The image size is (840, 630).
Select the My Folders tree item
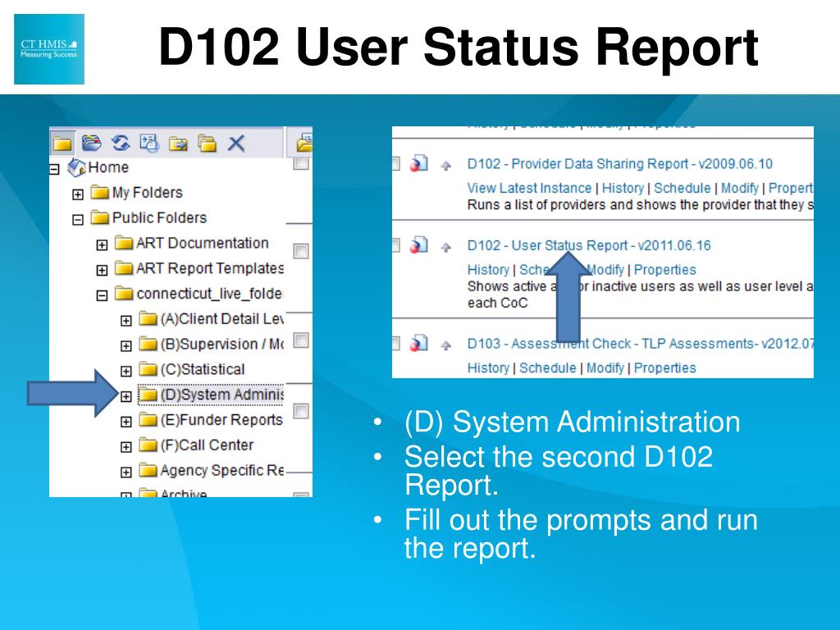pos(148,192)
